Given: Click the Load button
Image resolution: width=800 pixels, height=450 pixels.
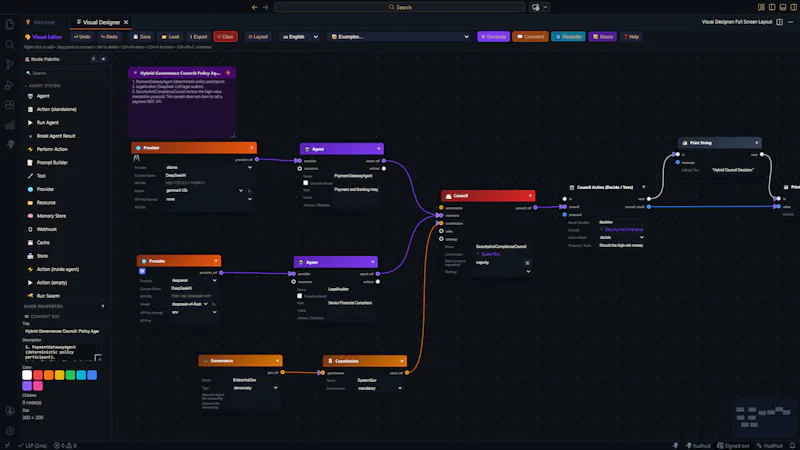Looking at the screenshot, I should click(170, 37).
